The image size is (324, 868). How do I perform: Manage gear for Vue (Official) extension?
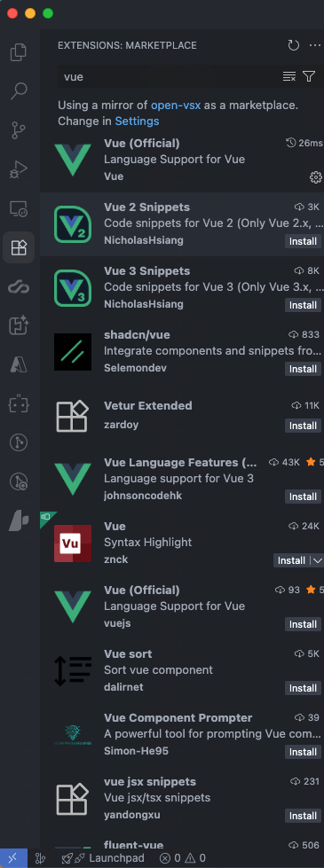pos(316,177)
